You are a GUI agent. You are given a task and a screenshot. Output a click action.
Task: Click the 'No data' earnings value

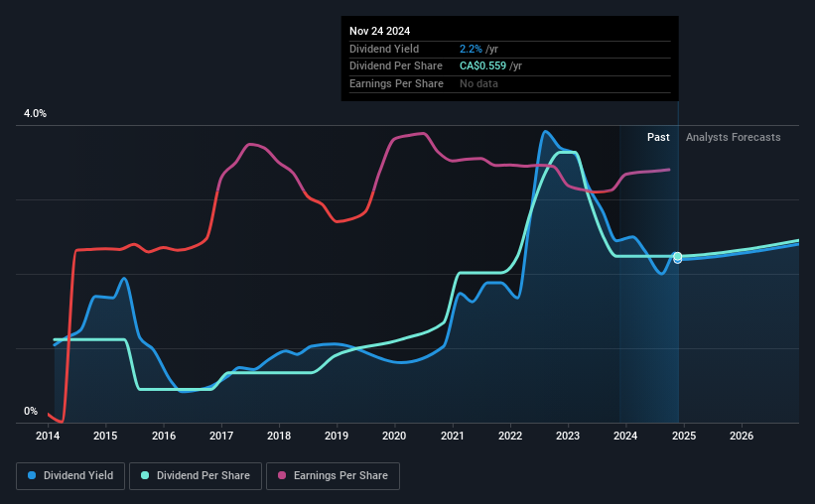478,83
